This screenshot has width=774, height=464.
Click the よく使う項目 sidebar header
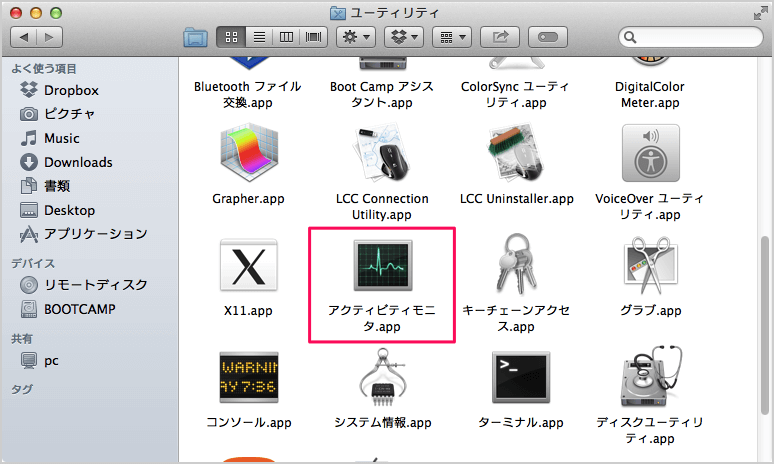tap(44, 69)
